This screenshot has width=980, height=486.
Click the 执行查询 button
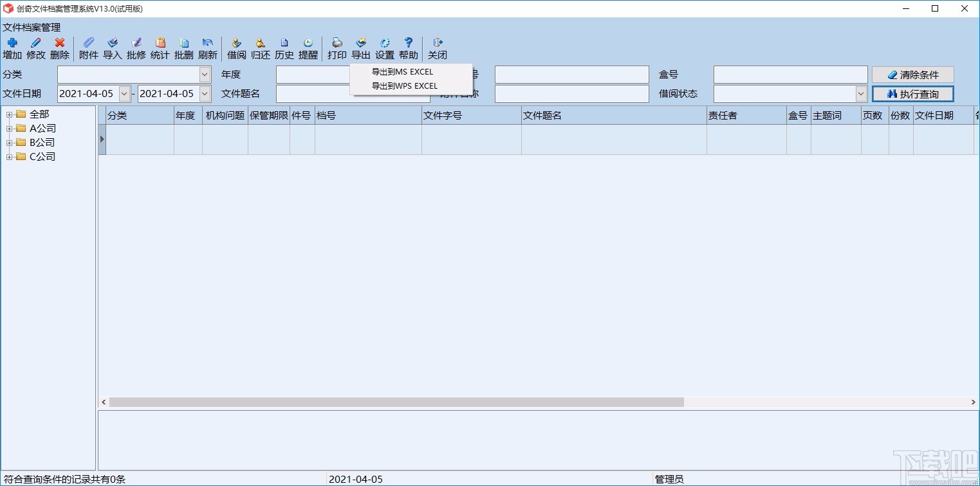point(912,94)
